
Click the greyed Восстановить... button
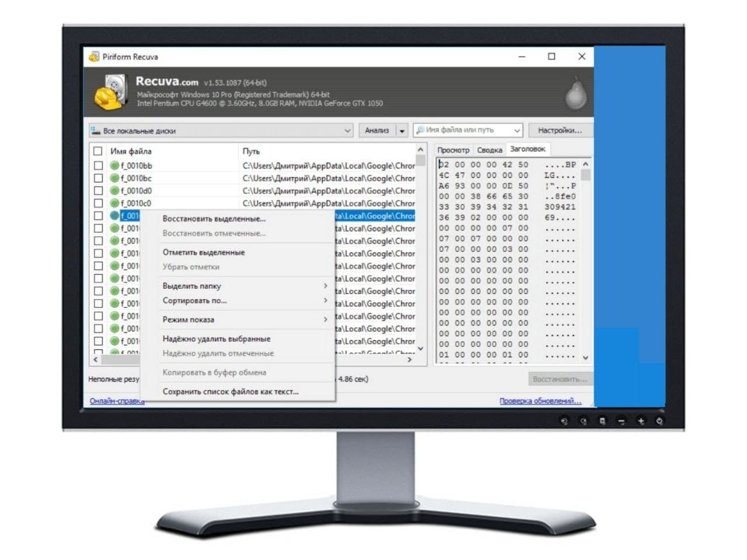560,379
